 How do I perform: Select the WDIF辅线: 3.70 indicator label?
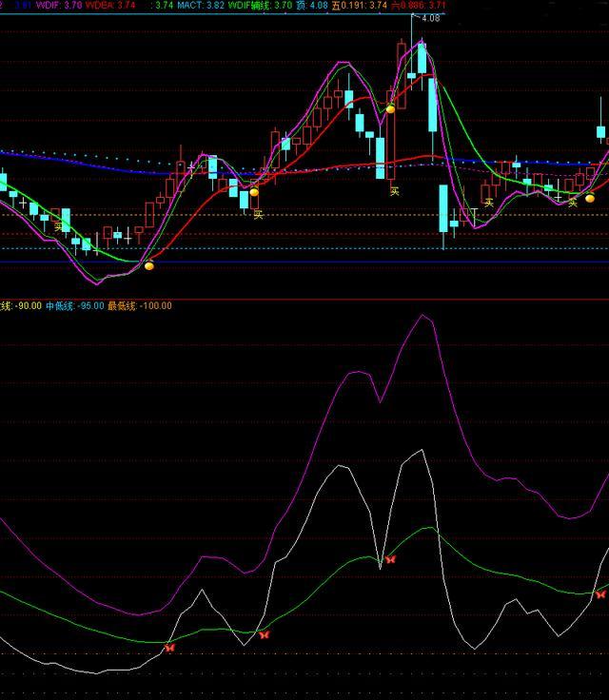click(260, 6)
